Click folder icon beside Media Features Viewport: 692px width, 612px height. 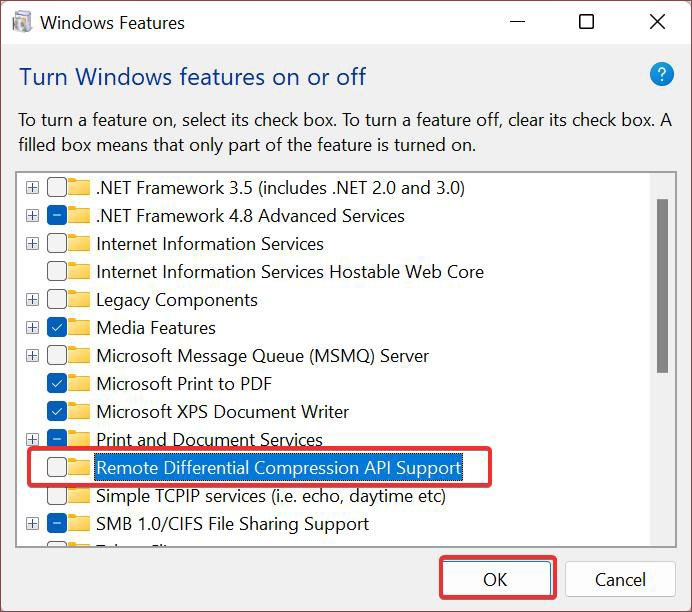click(79, 327)
